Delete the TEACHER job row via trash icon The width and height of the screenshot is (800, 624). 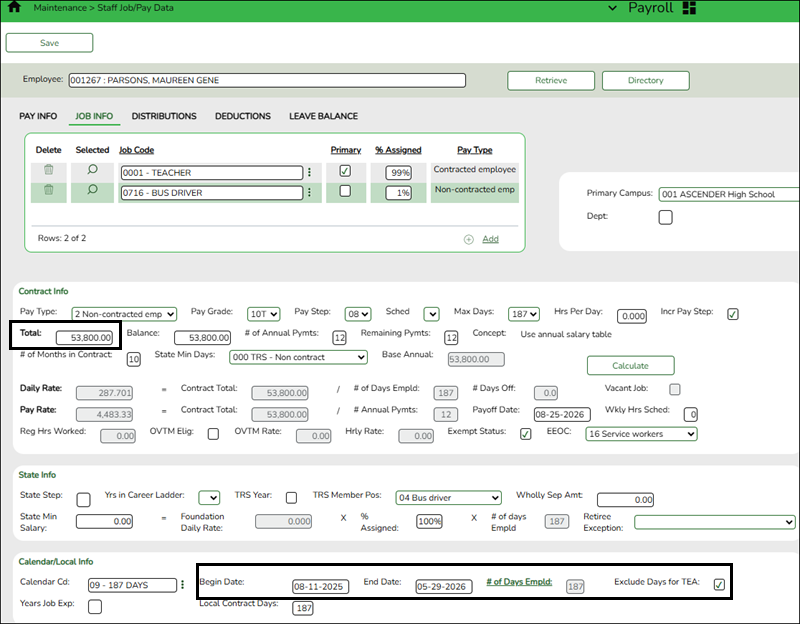46,171
